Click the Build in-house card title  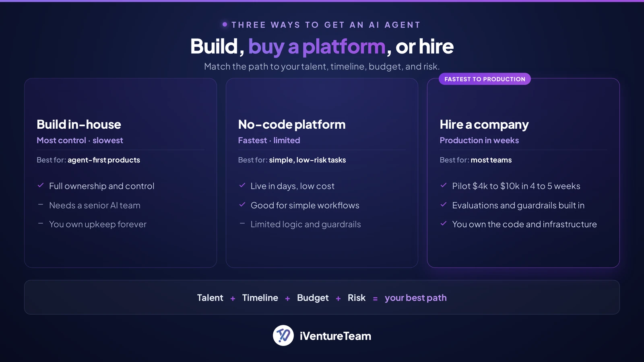(x=79, y=124)
